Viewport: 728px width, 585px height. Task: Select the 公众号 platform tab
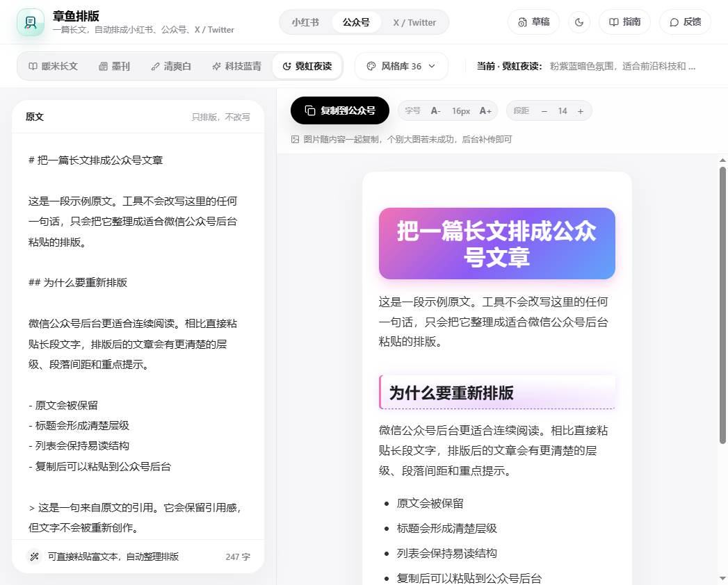pyautogui.click(x=356, y=22)
